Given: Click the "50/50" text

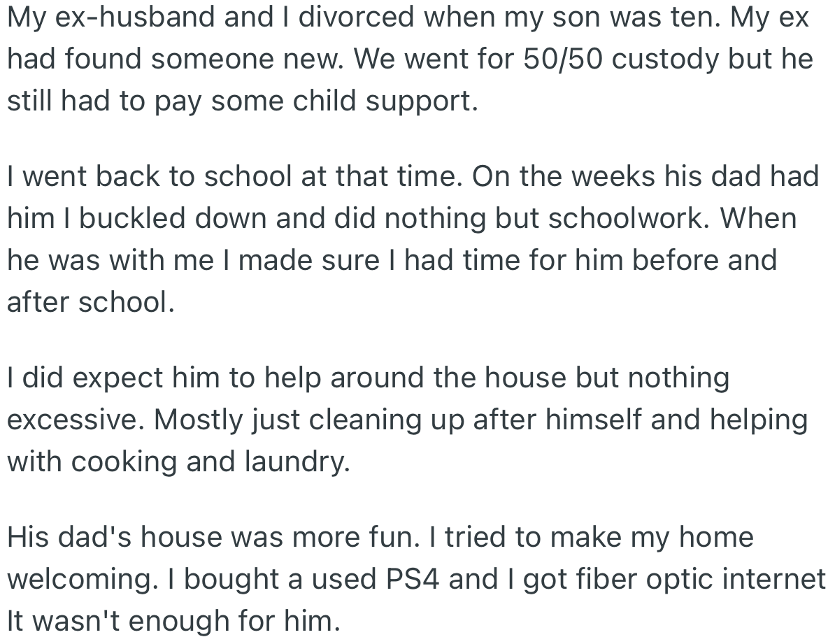Looking at the screenshot, I should coord(557,59).
